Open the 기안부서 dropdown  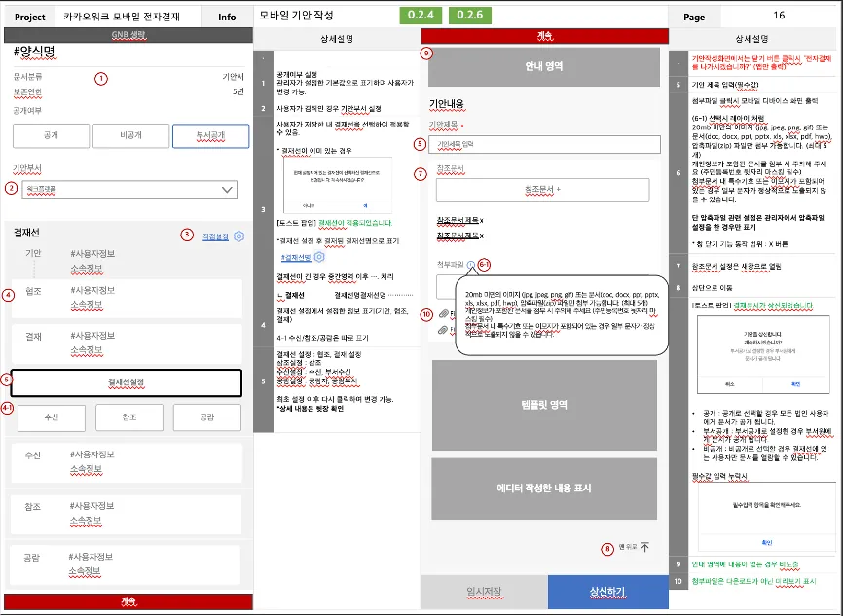129,189
